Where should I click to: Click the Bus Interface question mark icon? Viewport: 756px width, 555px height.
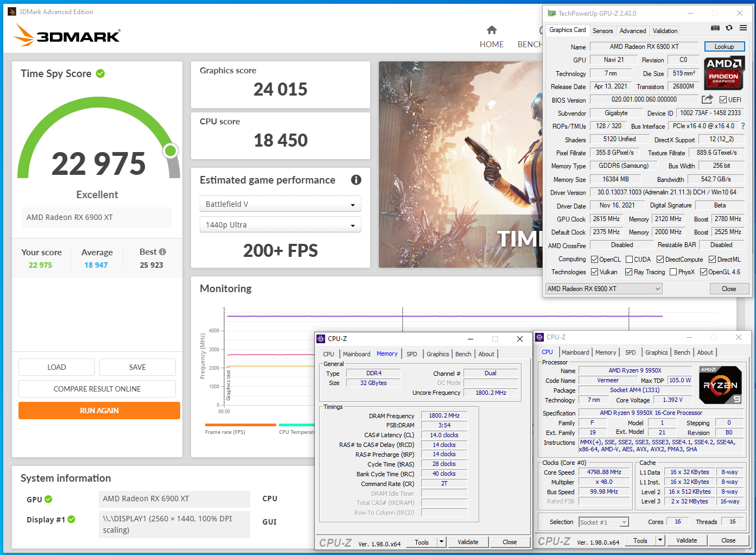743,126
